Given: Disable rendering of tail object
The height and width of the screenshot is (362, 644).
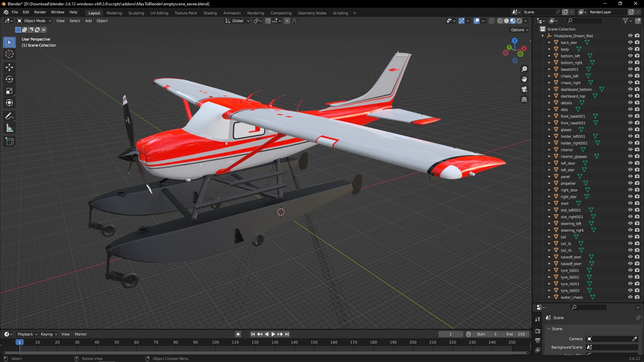Looking at the screenshot, I should (637, 237).
